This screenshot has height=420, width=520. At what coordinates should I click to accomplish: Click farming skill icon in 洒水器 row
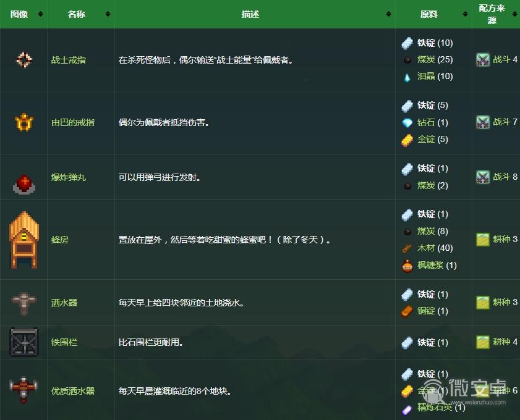pyautogui.click(x=483, y=302)
